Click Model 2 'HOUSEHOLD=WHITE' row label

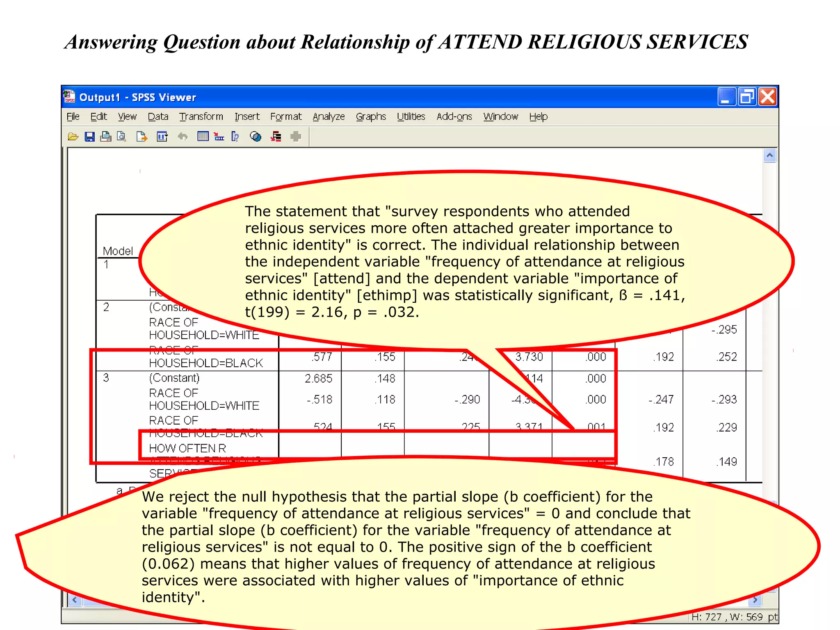[204, 335]
